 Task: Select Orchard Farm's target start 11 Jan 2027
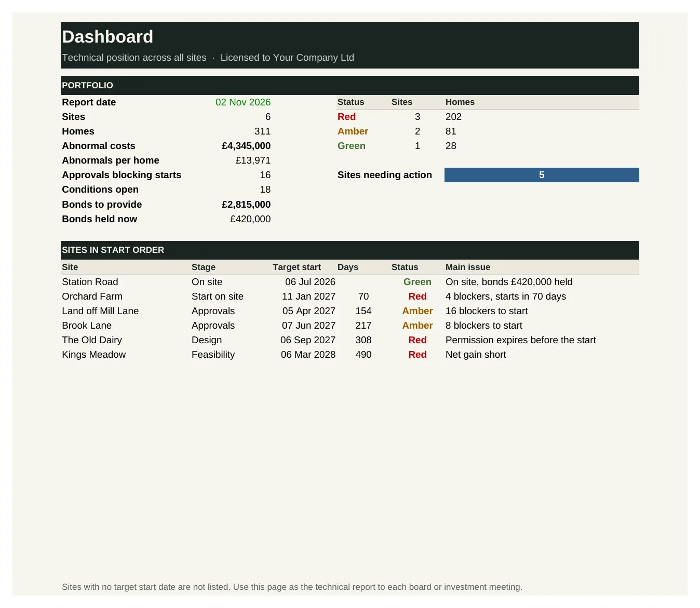click(x=308, y=296)
